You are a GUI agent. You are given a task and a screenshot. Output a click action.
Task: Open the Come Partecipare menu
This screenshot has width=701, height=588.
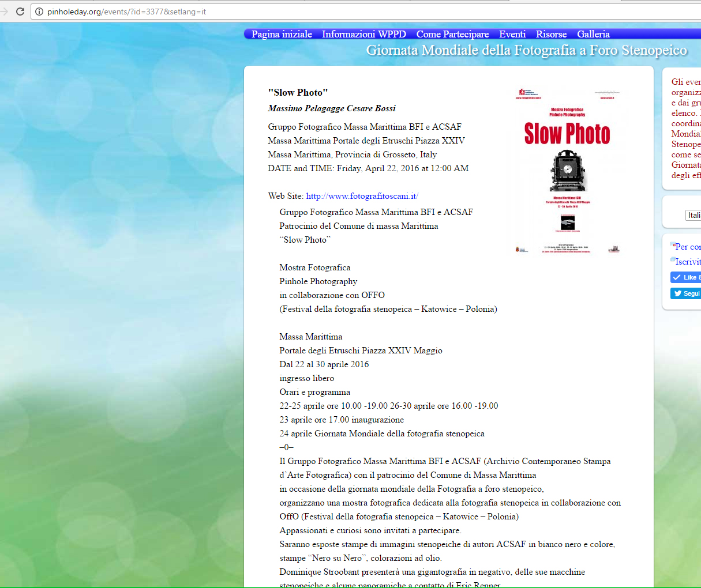(x=452, y=34)
